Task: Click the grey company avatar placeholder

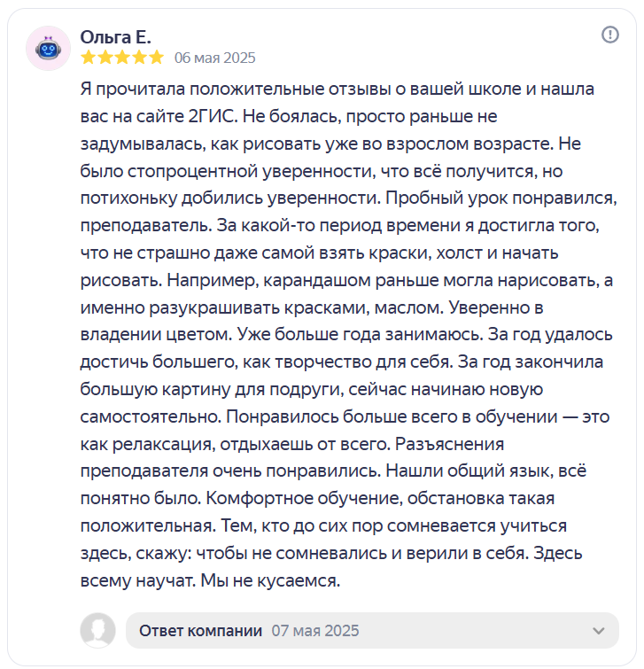Action: click(97, 630)
